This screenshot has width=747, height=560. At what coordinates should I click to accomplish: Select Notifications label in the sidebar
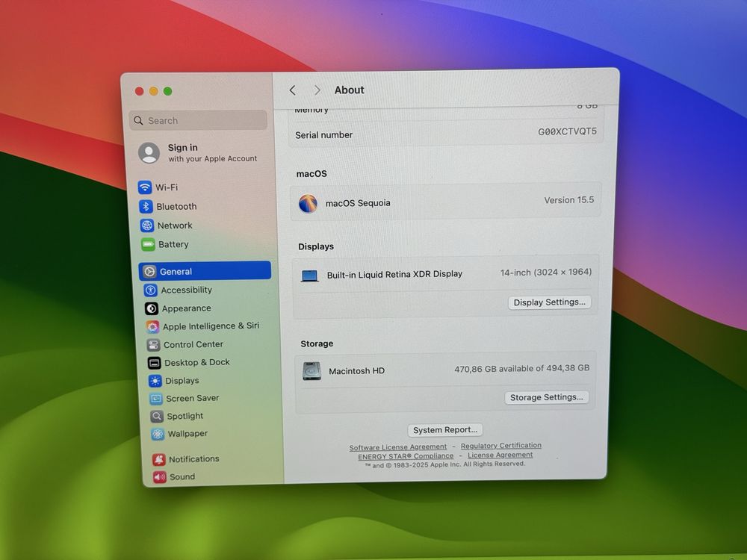pyautogui.click(x=194, y=459)
